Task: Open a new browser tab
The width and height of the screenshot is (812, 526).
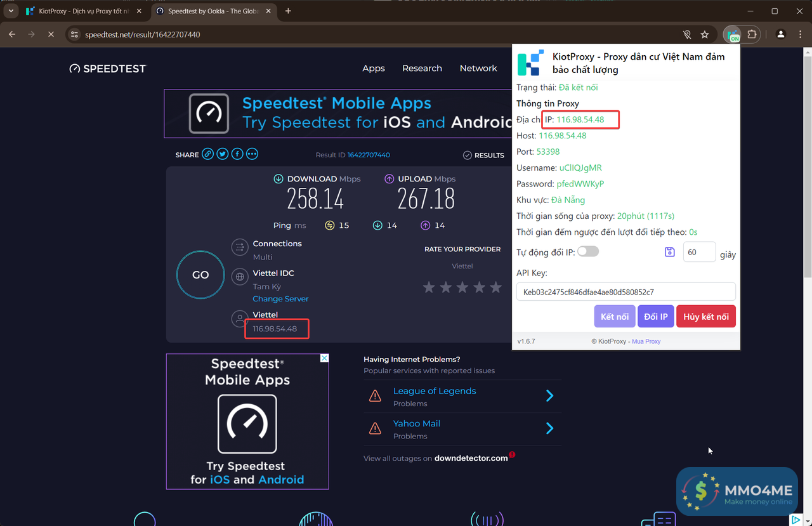Action: [288, 11]
